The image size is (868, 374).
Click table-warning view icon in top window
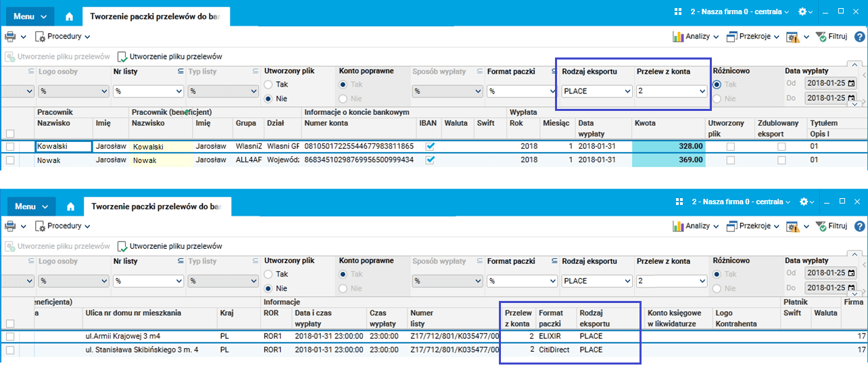[792, 37]
